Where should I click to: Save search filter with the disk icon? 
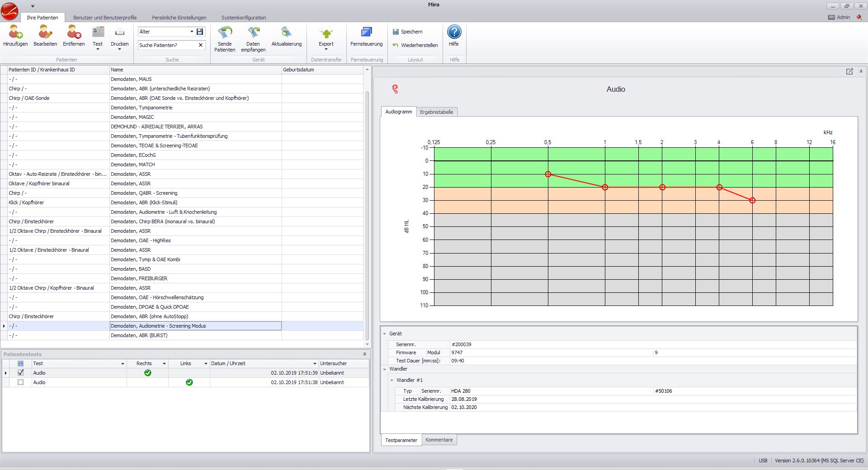(x=200, y=32)
